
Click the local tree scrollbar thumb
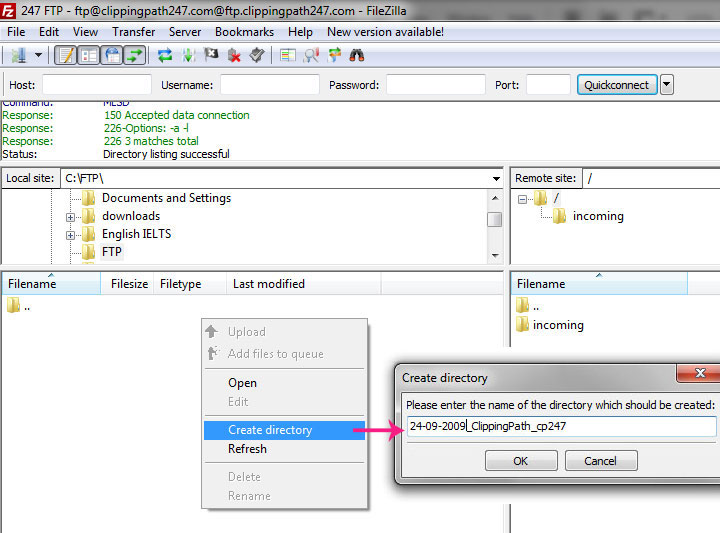click(495, 219)
